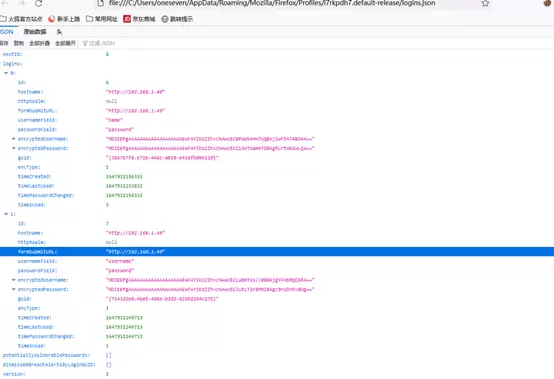Select the nextId row
Image resolution: width=554 pixels, height=379 pixels.
[x=277, y=54]
